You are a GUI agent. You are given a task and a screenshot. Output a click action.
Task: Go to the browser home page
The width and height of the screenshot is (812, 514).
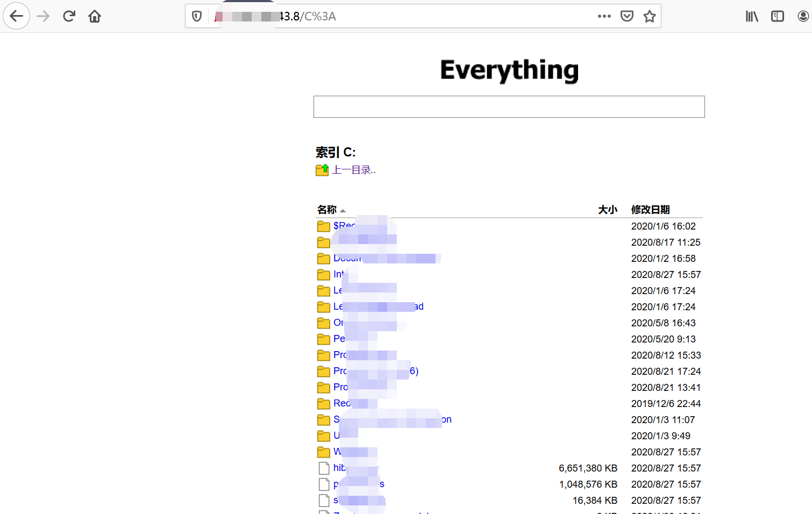[x=95, y=16]
